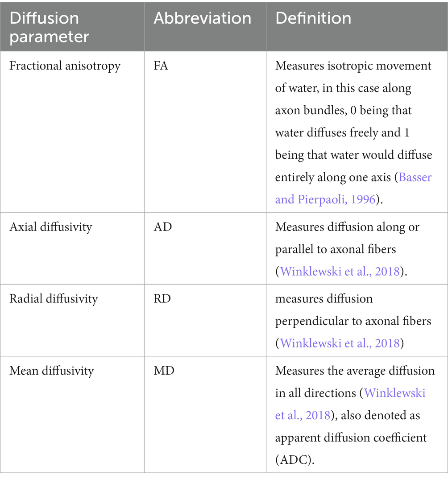The height and width of the screenshot is (479, 448).
Task: Click the '(ADC).' text in last row
Action: point(295,460)
